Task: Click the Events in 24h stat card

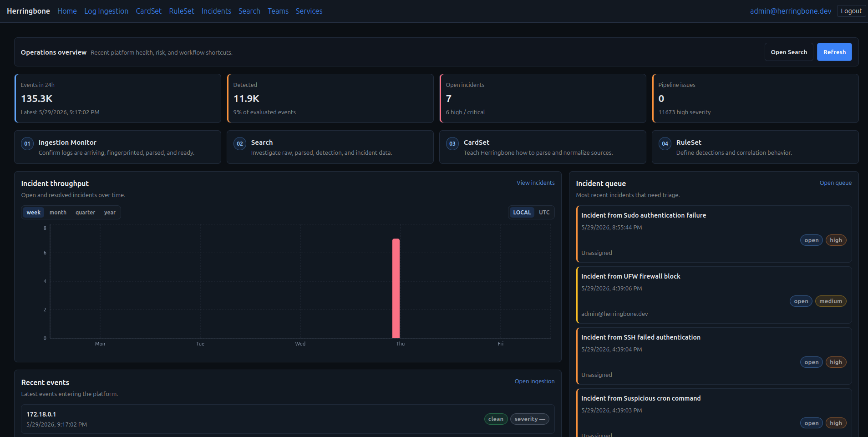Action: point(117,98)
